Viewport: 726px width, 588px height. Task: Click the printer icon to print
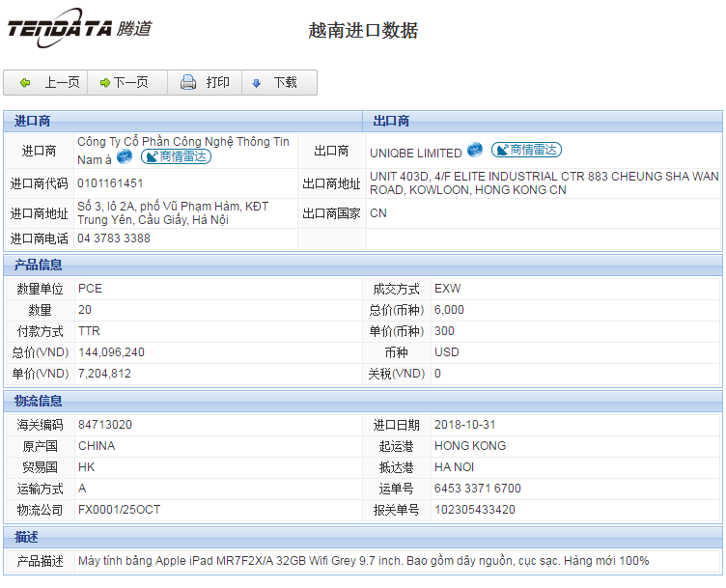pyautogui.click(x=188, y=83)
